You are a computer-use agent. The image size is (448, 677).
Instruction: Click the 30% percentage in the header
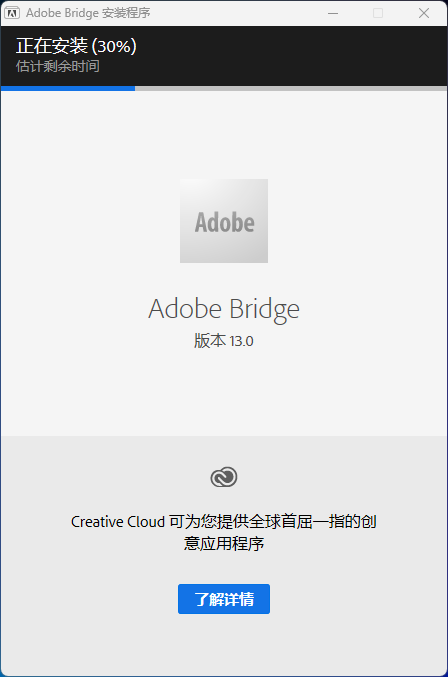click(114, 46)
